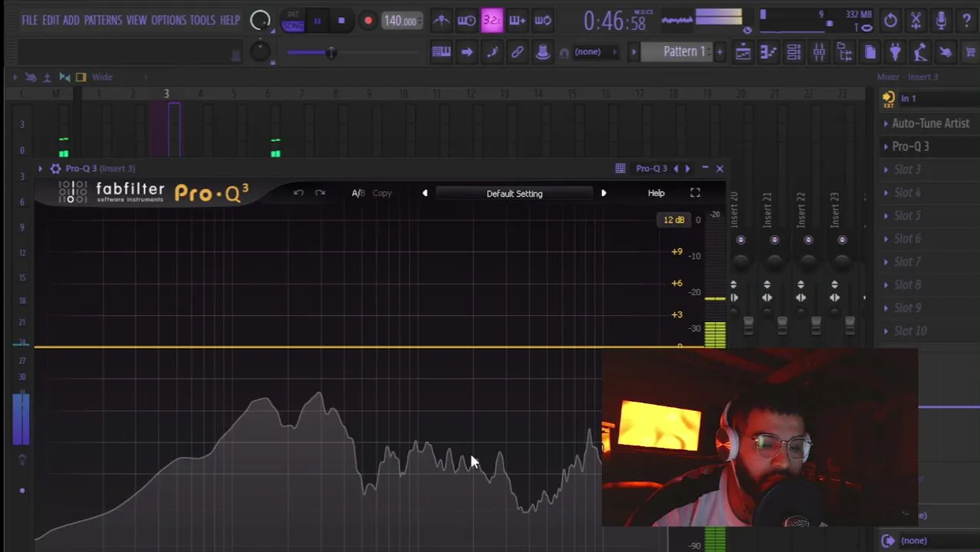Screen dimensions: 980x552
Task: Click the typing keyboard to piano icon
Action: 441,52
